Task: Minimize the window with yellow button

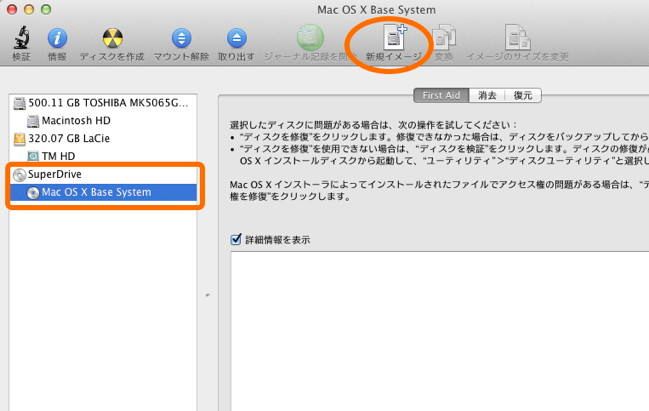Action: click(x=29, y=9)
